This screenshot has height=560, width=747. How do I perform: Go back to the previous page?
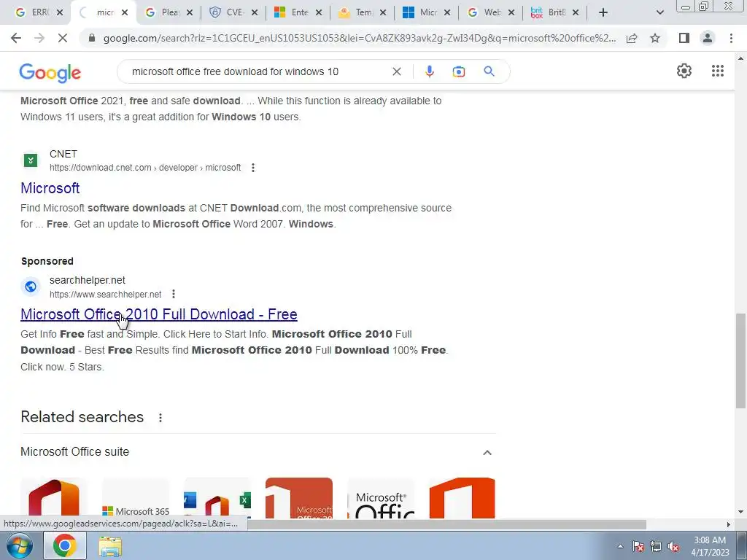click(16, 38)
